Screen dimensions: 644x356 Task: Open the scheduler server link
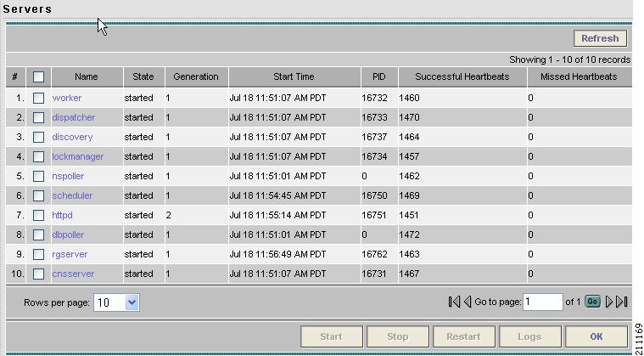(72, 195)
